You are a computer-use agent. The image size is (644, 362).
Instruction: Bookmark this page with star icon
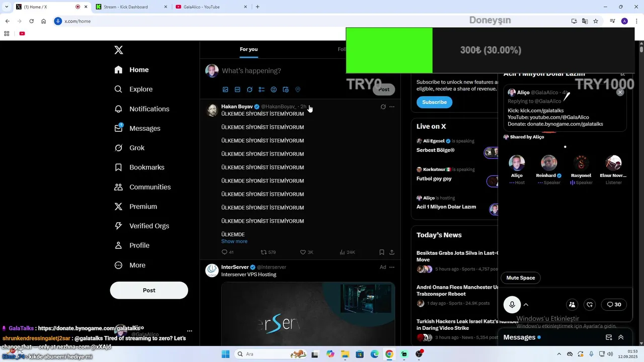click(x=596, y=21)
